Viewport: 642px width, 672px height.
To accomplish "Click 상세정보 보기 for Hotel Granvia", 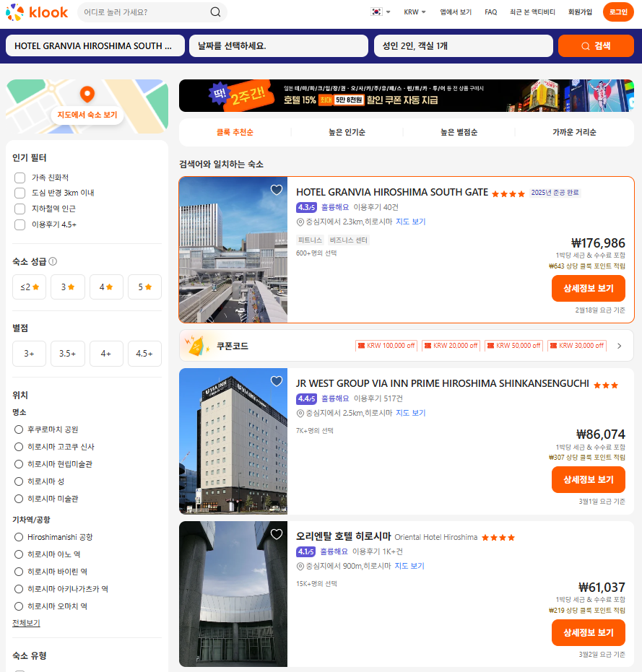I will pyautogui.click(x=588, y=289).
